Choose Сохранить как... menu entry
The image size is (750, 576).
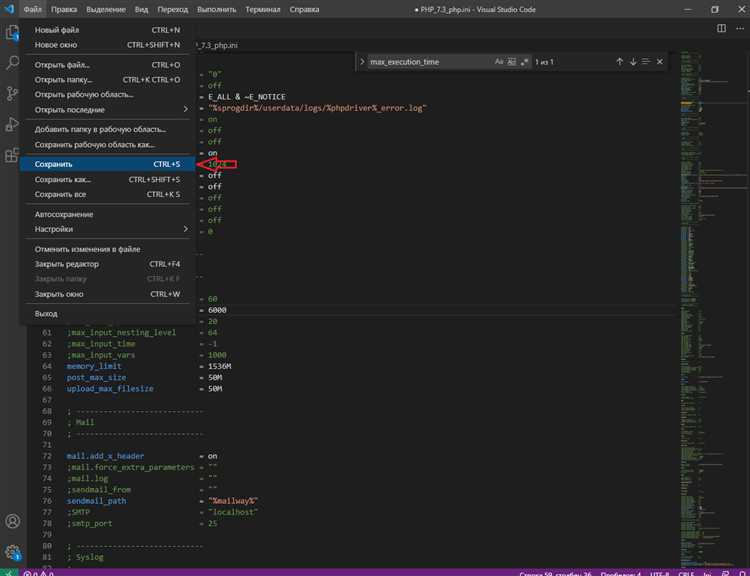[108, 179]
